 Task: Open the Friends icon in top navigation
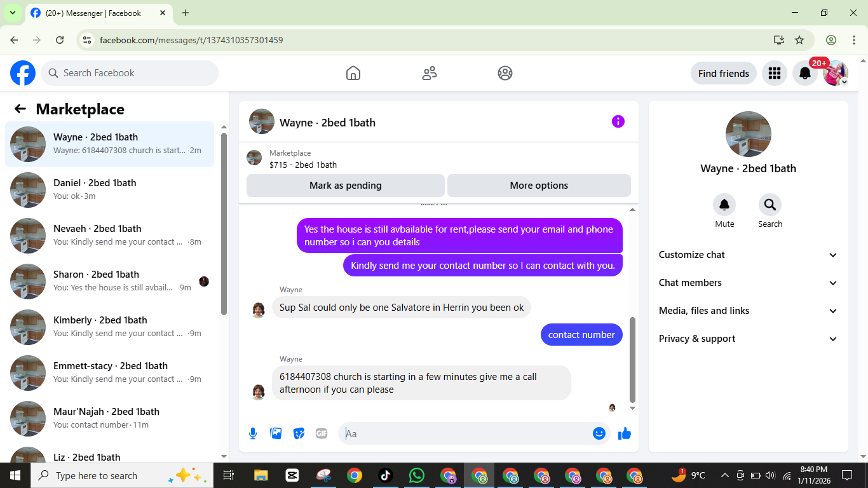430,73
